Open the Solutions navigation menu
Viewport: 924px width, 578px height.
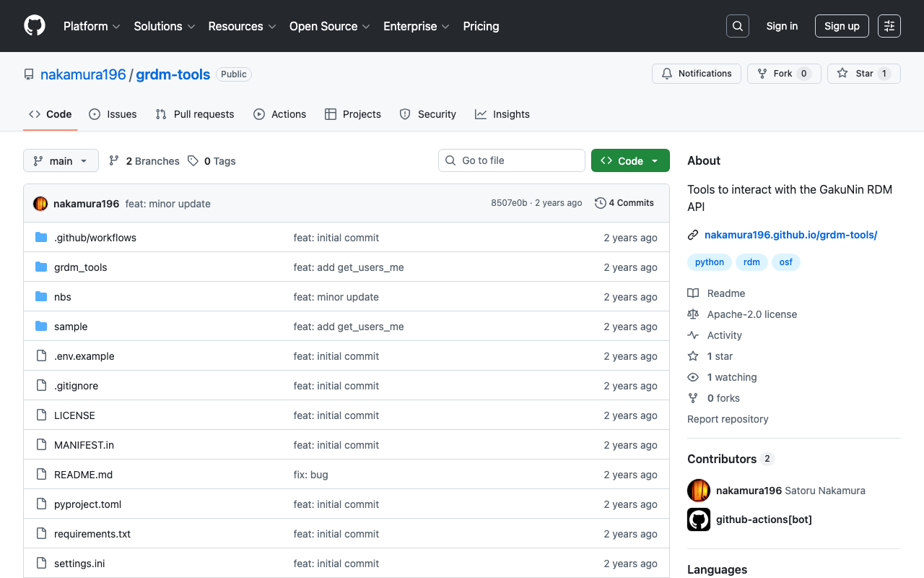(x=164, y=26)
